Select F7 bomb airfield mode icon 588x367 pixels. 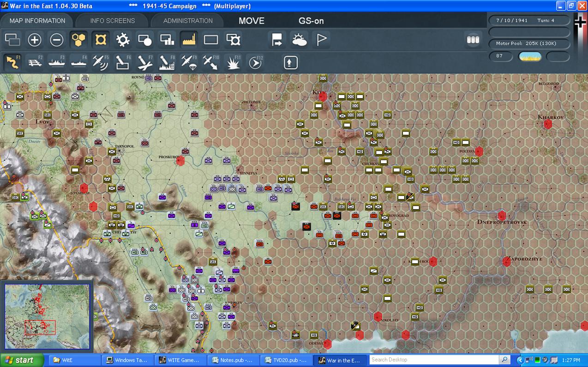(x=145, y=62)
